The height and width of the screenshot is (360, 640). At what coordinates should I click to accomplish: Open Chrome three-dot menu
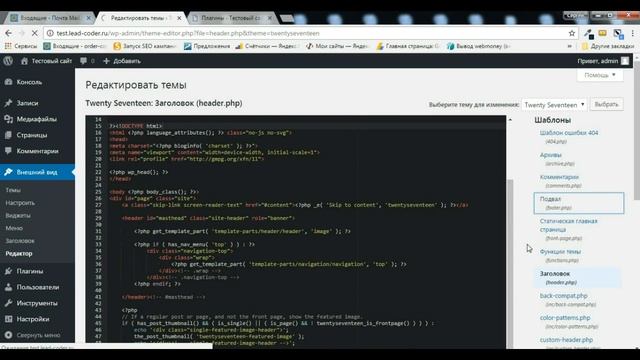(633, 33)
